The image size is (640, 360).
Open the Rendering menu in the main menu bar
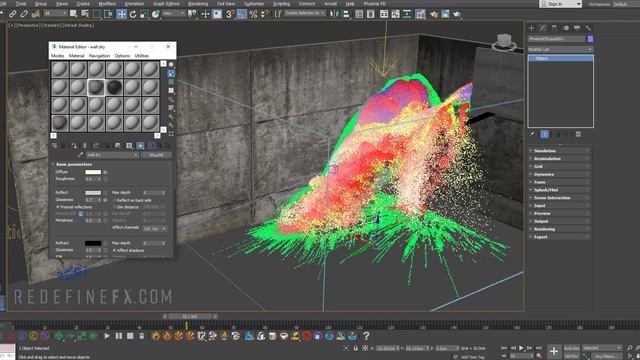coord(198,4)
